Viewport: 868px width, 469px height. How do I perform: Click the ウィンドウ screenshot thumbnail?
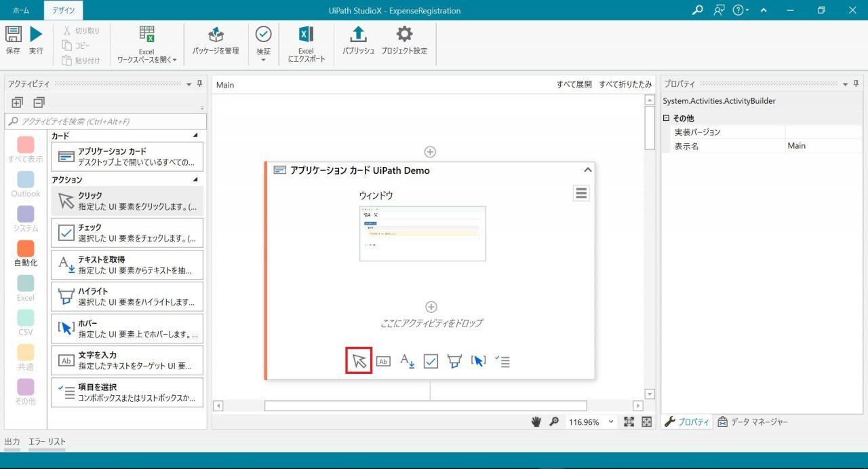point(422,233)
